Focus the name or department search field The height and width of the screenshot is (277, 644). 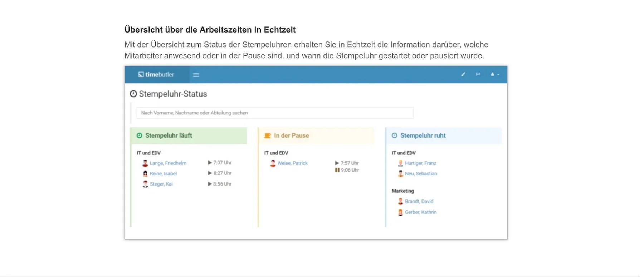pyautogui.click(x=275, y=113)
